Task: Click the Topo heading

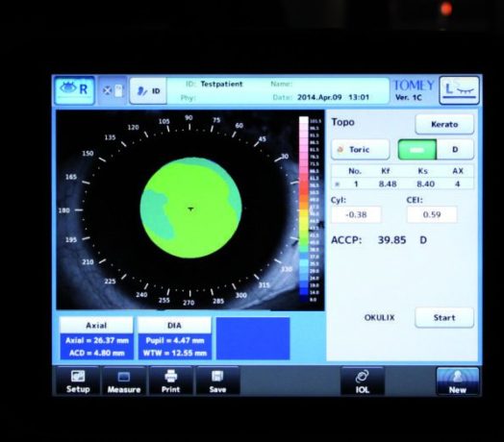Action: click(x=343, y=122)
